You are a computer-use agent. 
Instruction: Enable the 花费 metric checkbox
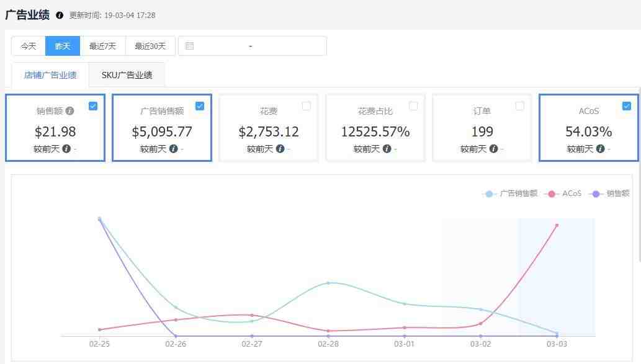(307, 106)
